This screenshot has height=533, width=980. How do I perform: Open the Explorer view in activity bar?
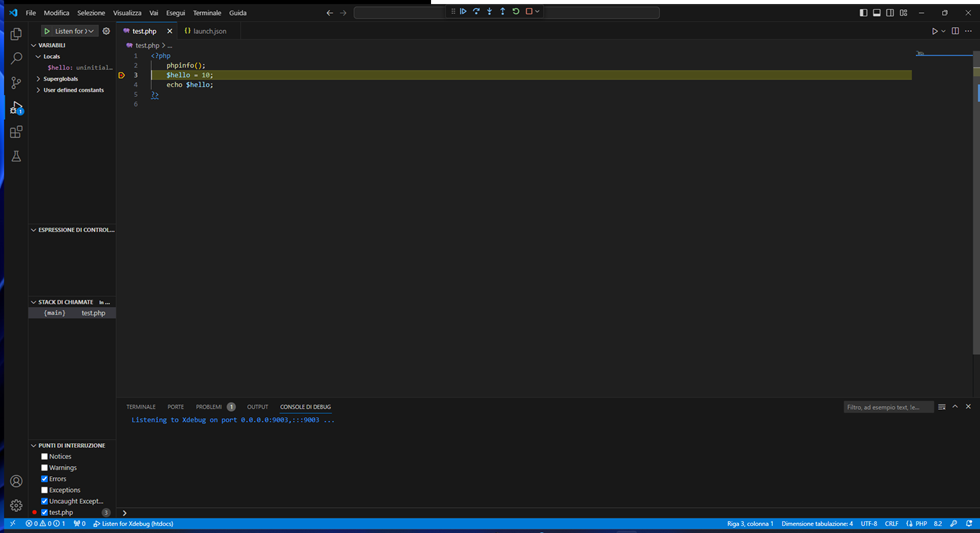pos(16,34)
